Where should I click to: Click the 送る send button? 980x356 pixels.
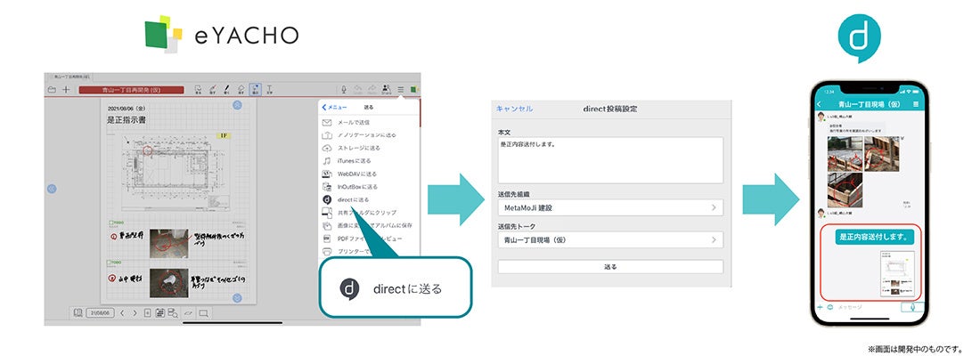point(610,267)
